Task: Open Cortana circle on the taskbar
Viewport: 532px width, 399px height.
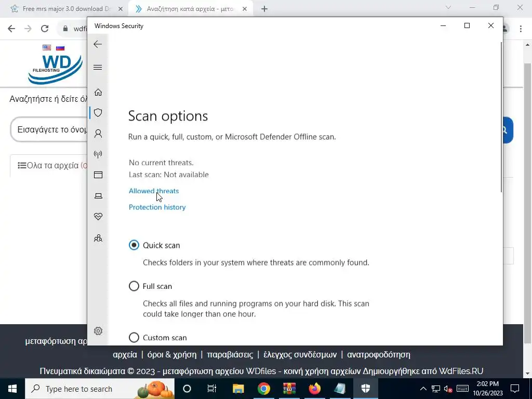Action: 187,389
